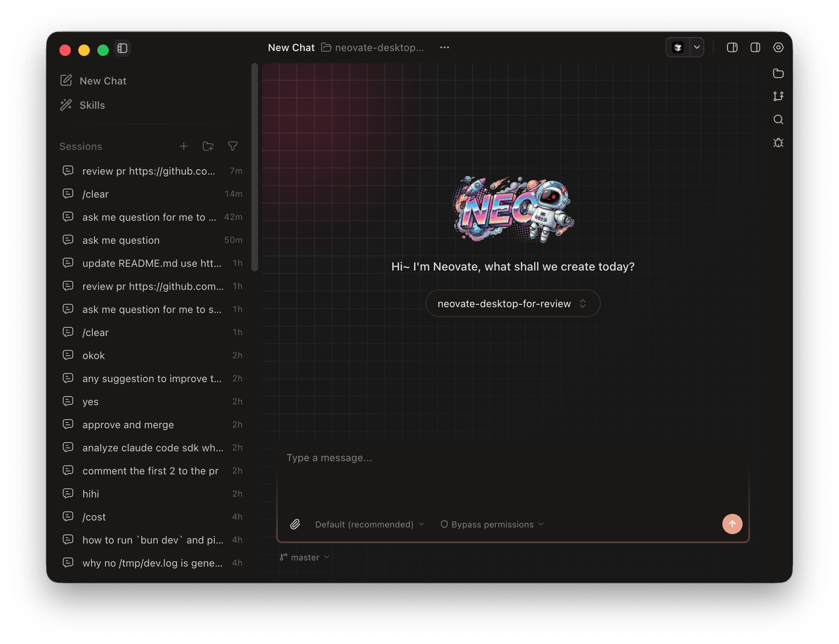Open the neovate-desktop-for-review project selector

coord(512,303)
